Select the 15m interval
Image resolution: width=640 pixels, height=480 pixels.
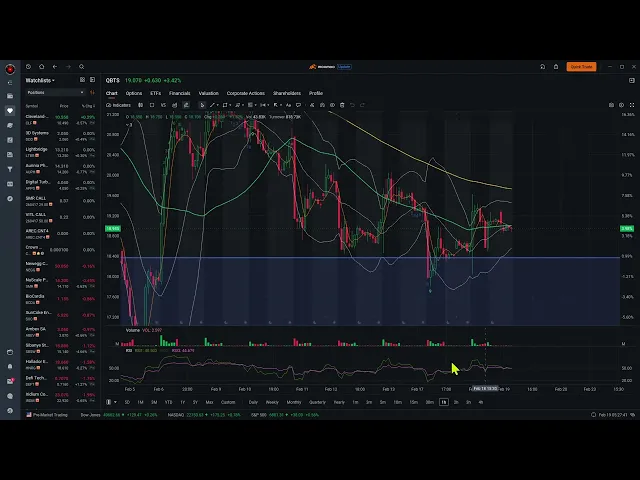point(413,402)
